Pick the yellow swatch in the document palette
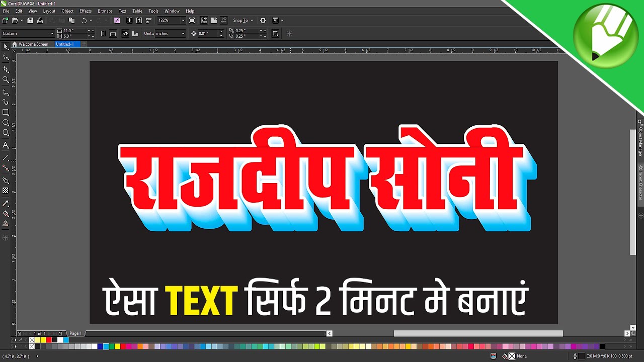The height and width of the screenshot is (362, 644). tap(43, 340)
